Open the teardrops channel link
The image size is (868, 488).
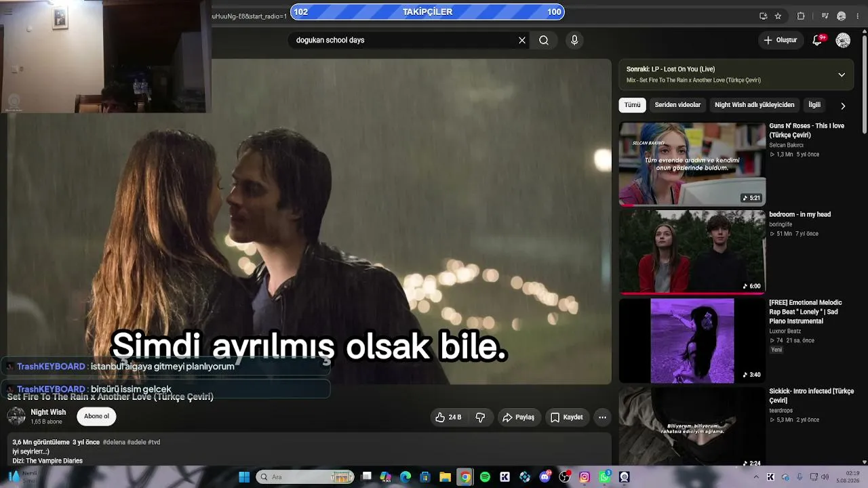tap(781, 411)
